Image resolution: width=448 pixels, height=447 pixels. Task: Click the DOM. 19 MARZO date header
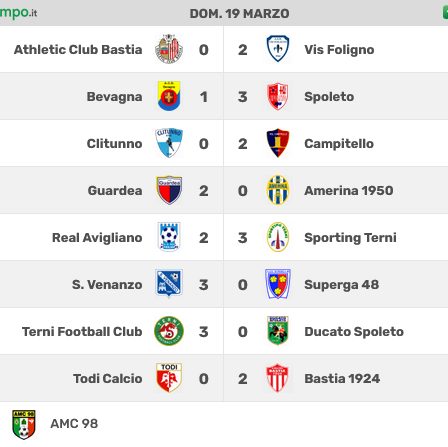click(239, 14)
